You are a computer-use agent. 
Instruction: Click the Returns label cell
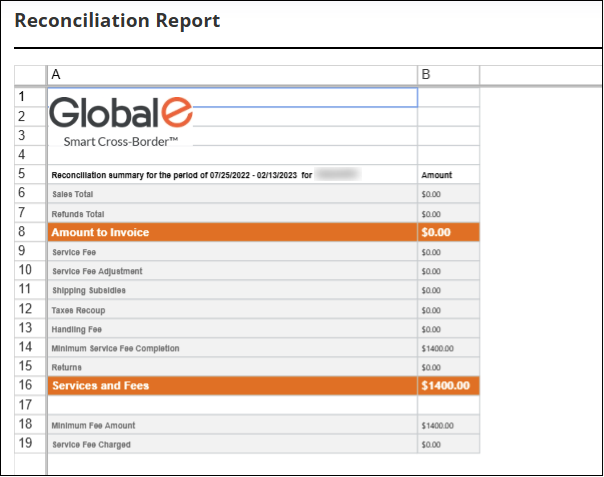[232, 367]
